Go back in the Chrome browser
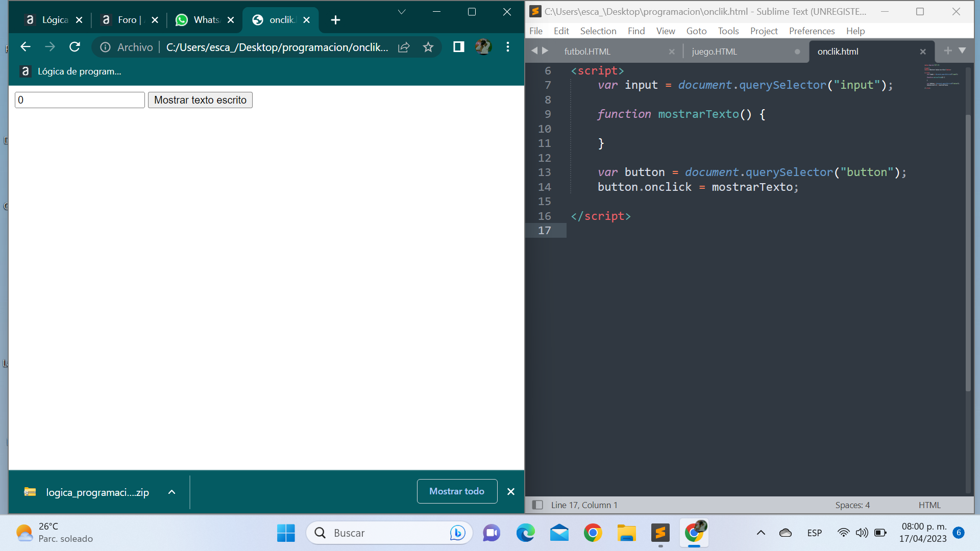 click(26, 47)
